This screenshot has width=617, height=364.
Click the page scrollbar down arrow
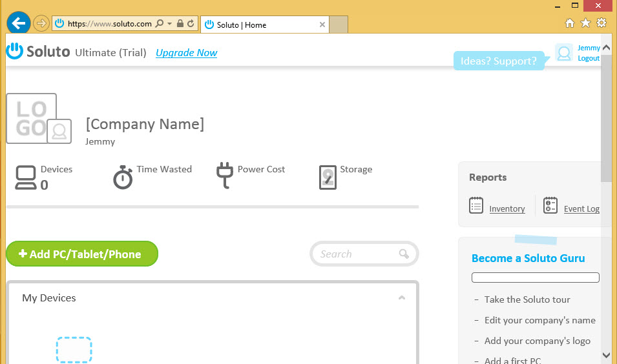pos(607,355)
